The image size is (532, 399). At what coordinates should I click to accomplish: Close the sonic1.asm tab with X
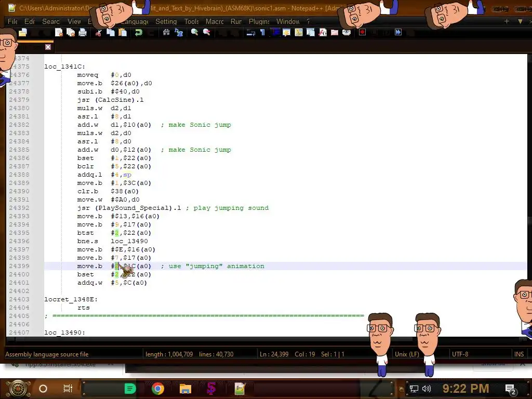48,47
